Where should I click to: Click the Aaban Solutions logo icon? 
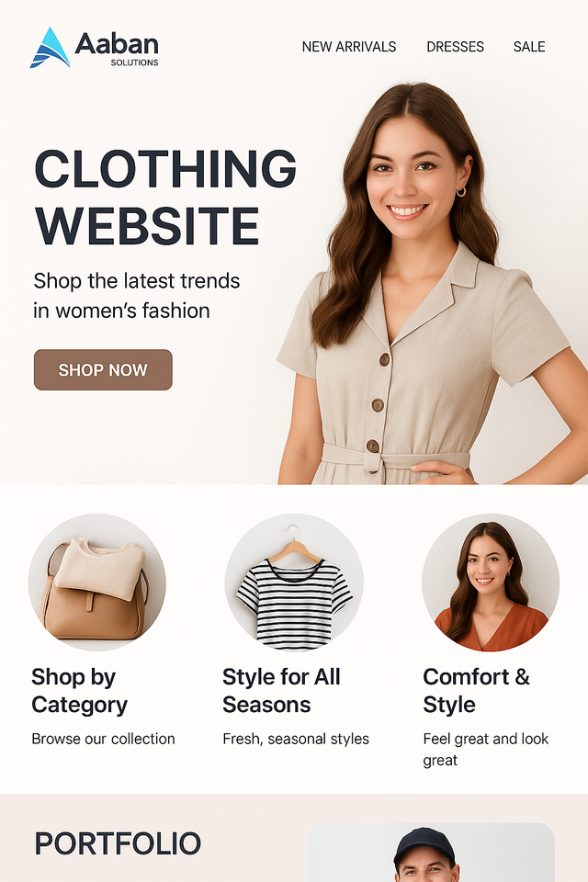tap(51, 48)
